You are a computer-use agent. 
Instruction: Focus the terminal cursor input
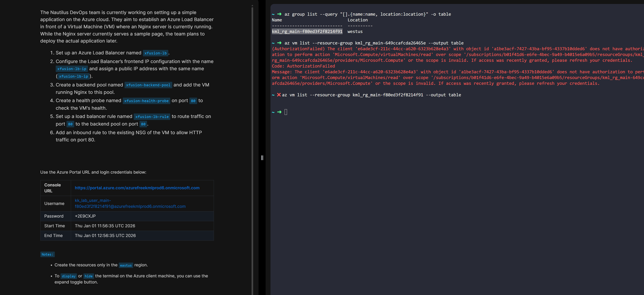[286, 112]
